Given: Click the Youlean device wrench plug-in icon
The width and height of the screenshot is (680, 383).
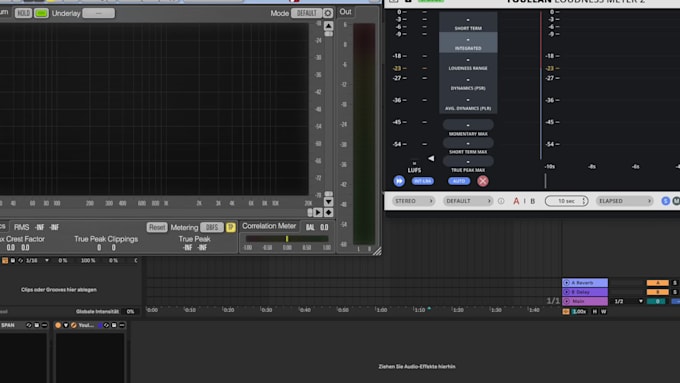Looking at the screenshot, I should point(74,325).
